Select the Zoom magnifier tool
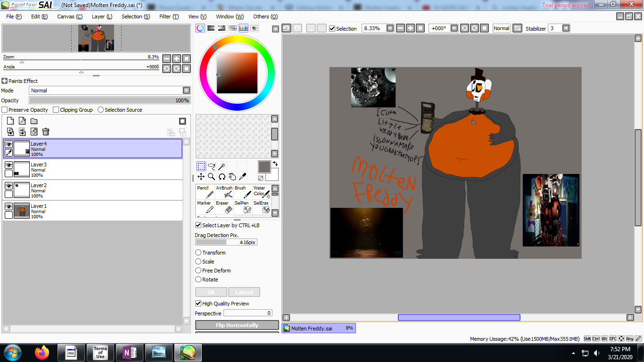 [211, 176]
